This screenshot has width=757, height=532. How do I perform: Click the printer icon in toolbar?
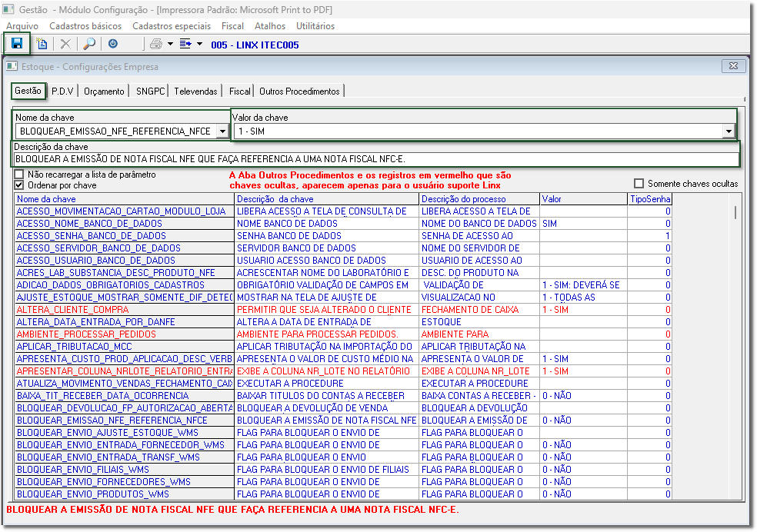point(156,44)
